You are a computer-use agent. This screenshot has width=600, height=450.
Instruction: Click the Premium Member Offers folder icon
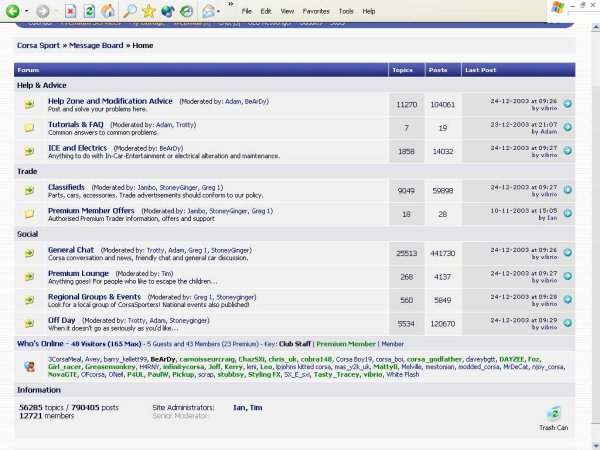[x=29, y=214]
